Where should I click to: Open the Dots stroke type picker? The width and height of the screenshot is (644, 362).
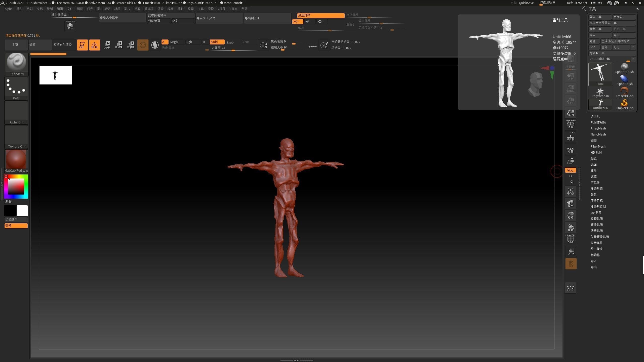(16, 88)
